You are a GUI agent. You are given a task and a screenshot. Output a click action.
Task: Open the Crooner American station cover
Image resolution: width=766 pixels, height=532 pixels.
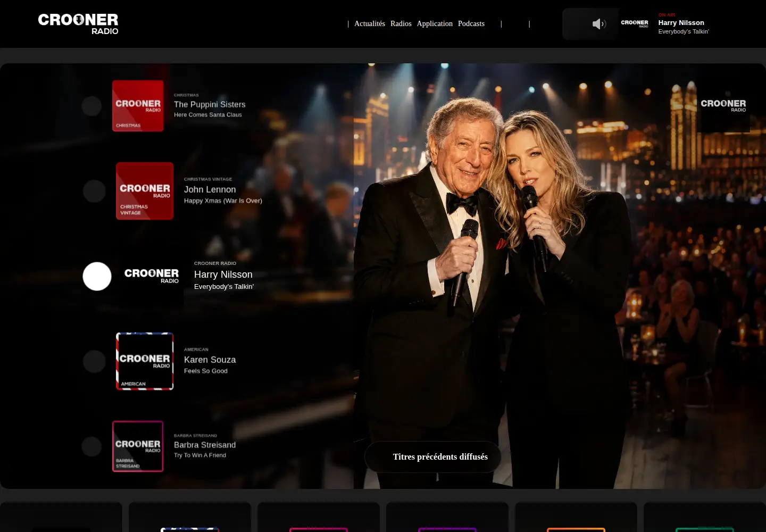pos(145,361)
